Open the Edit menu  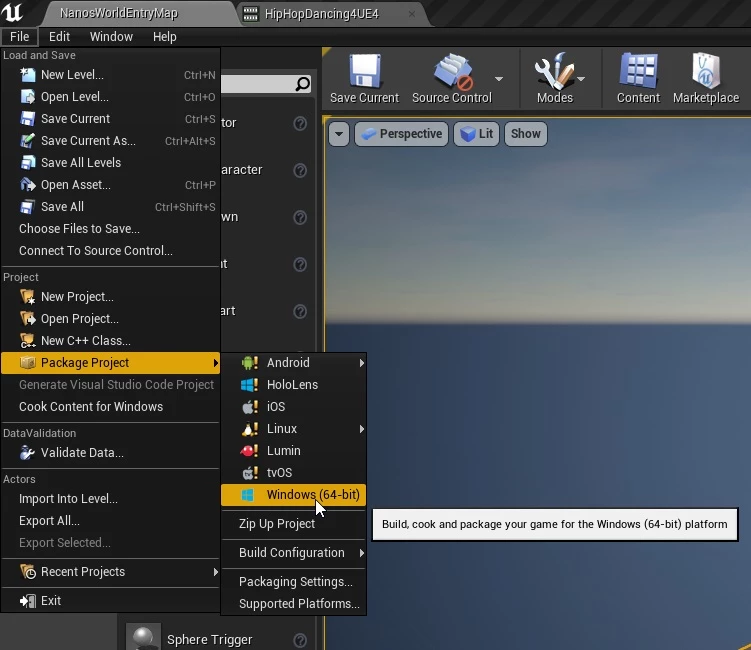pyautogui.click(x=59, y=37)
